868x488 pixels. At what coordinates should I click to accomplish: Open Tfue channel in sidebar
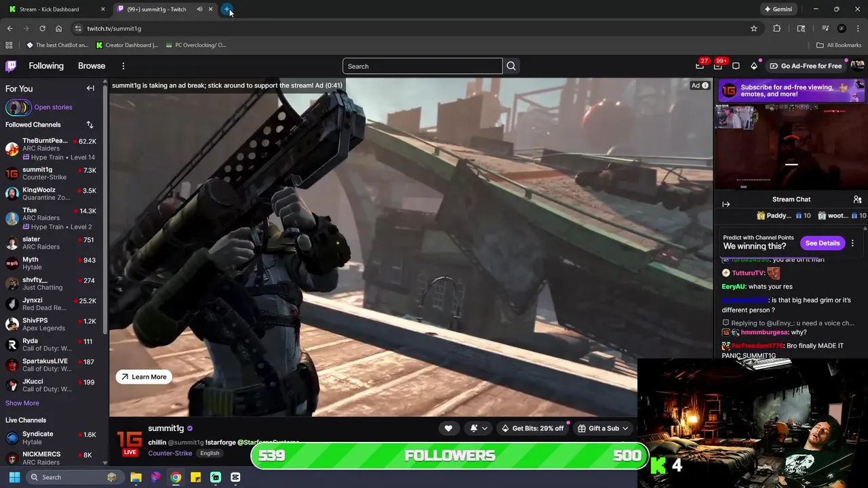pyautogui.click(x=52, y=218)
